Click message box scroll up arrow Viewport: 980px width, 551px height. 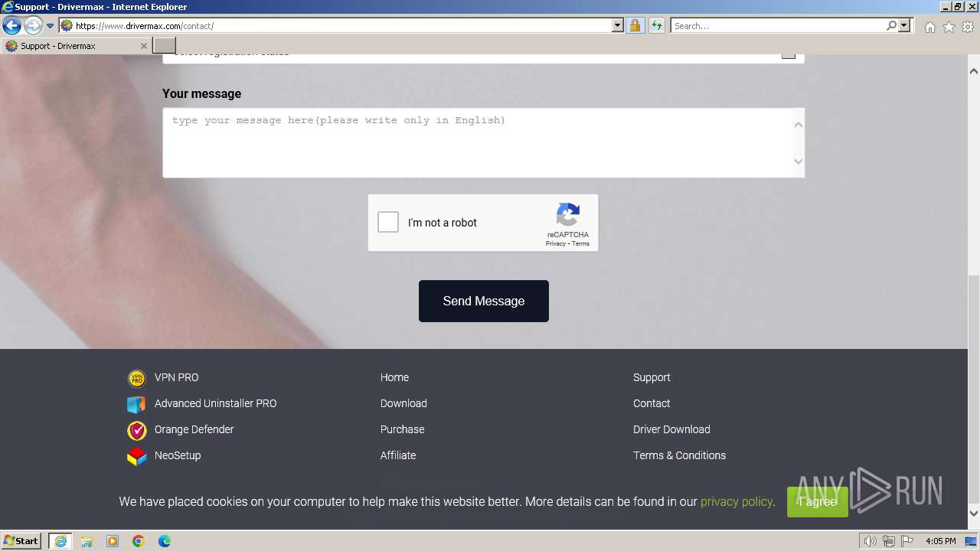pyautogui.click(x=798, y=124)
